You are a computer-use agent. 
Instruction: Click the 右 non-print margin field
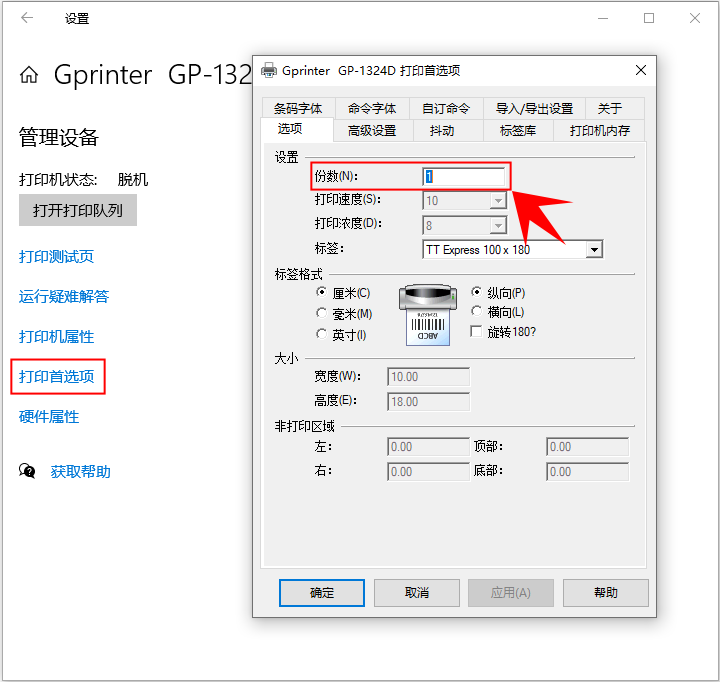point(428,471)
